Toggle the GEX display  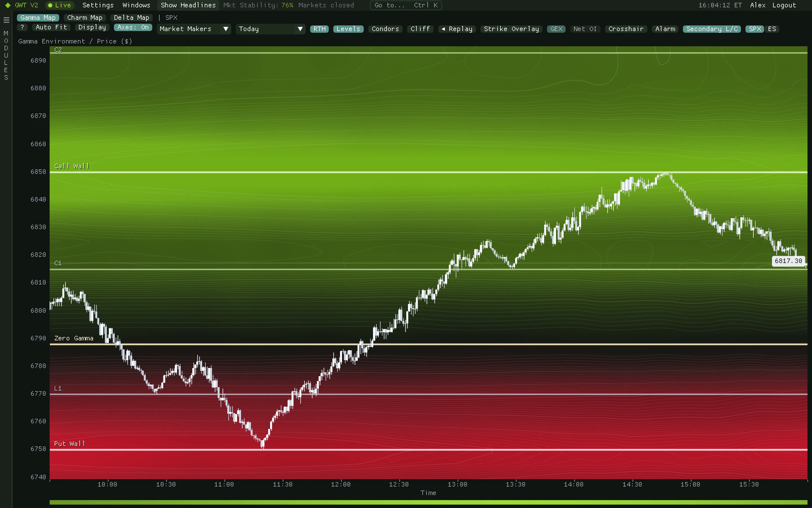pos(556,29)
